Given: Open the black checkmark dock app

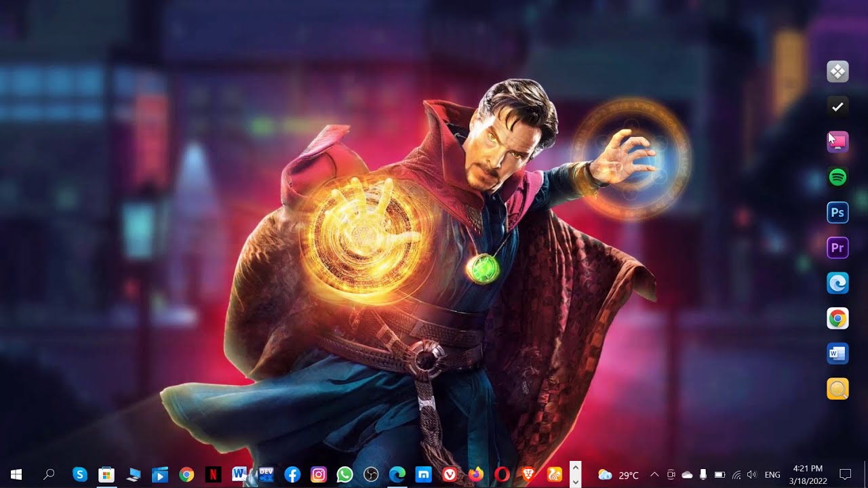Looking at the screenshot, I should [837, 107].
